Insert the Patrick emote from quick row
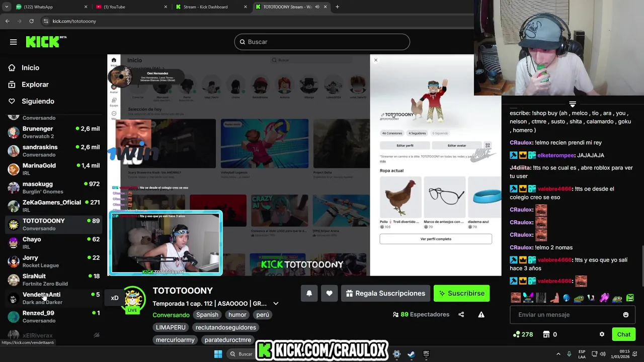Screen dimensions: 644x362 (555, 298)
